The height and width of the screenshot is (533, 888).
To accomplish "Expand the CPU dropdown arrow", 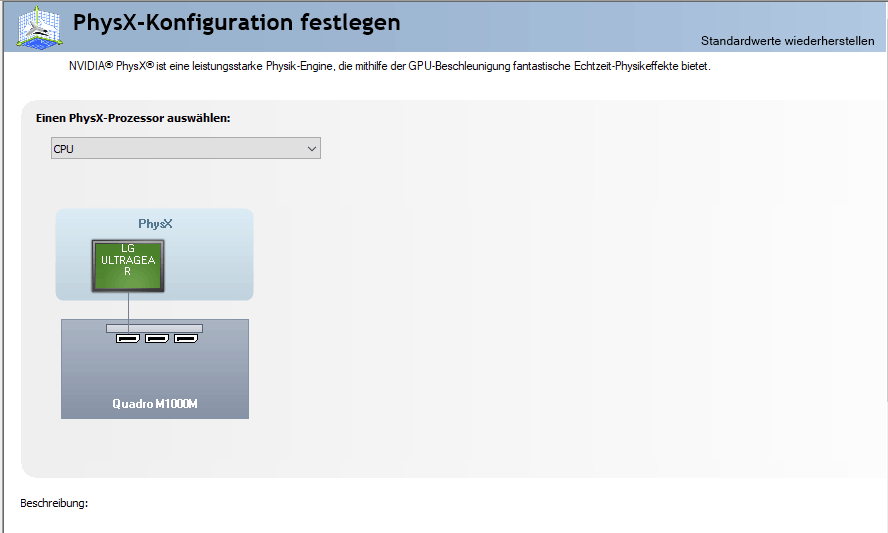I will pyautogui.click(x=311, y=148).
